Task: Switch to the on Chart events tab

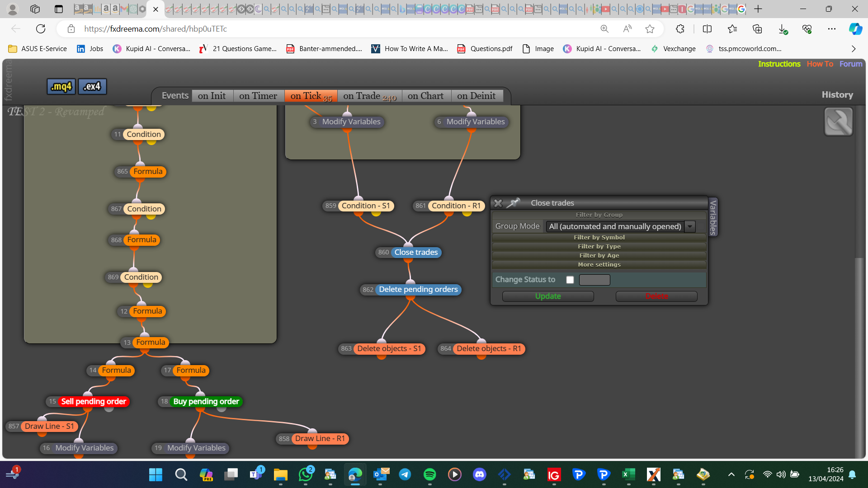Action: point(425,96)
